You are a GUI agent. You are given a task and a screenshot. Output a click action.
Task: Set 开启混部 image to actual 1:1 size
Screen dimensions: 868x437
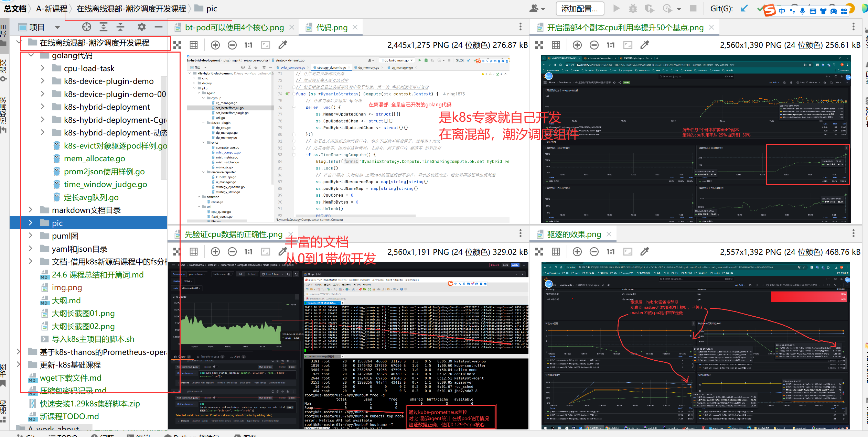(611, 45)
